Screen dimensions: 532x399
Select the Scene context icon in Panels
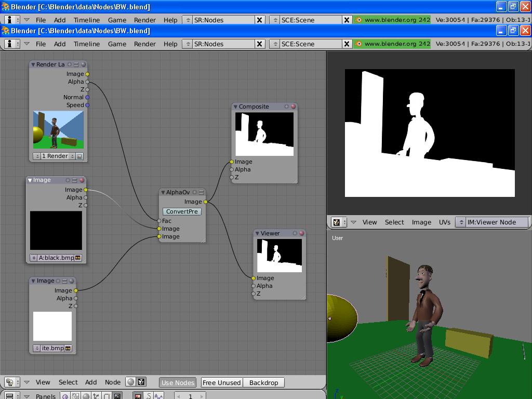[117, 396]
